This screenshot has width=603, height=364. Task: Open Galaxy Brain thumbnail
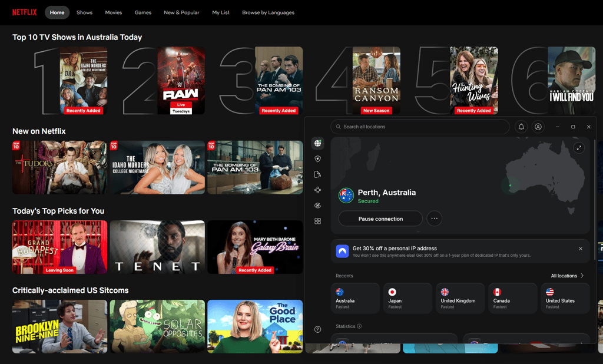255,247
